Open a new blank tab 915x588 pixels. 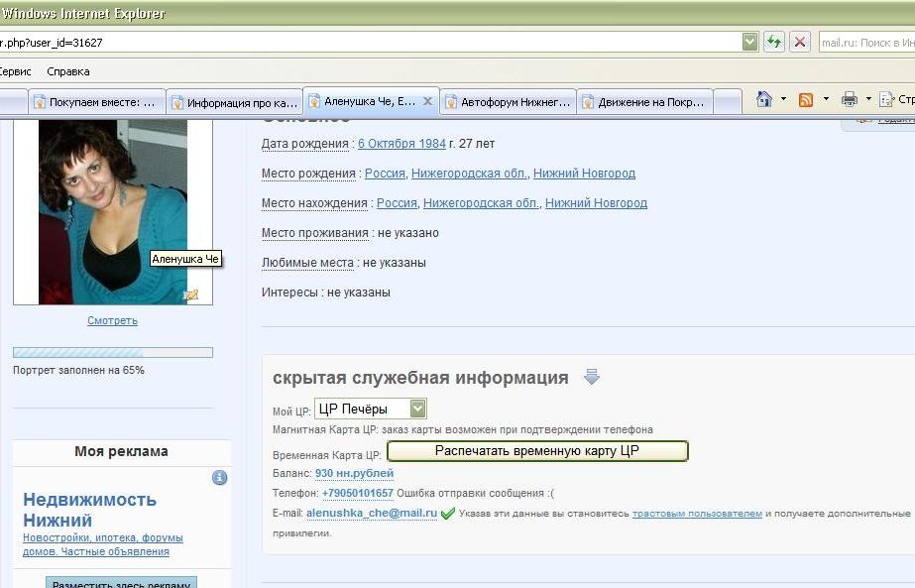727,102
